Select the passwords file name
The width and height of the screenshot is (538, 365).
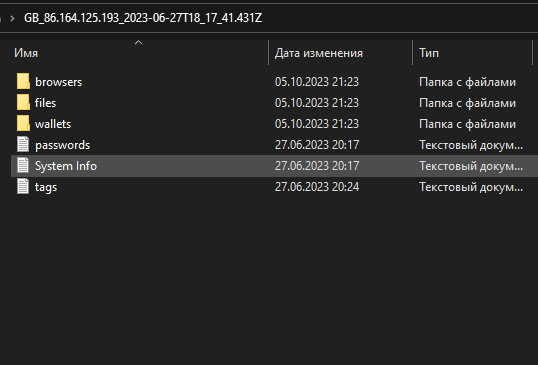coord(62,145)
